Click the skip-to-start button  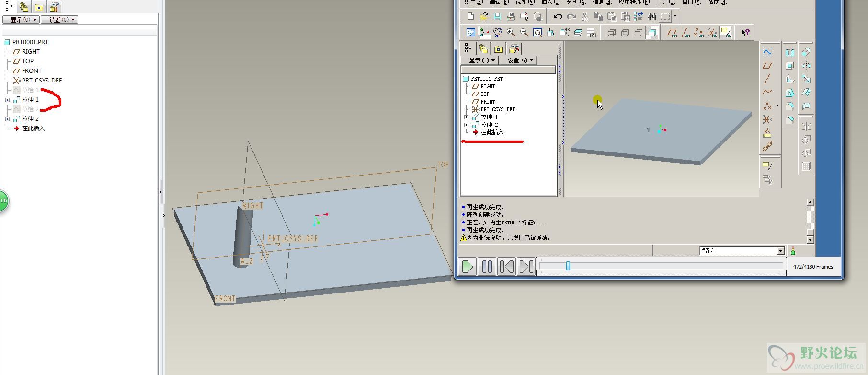point(507,266)
